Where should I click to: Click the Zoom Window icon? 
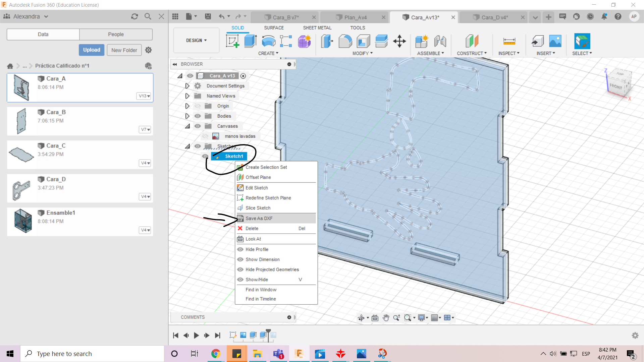point(408,318)
